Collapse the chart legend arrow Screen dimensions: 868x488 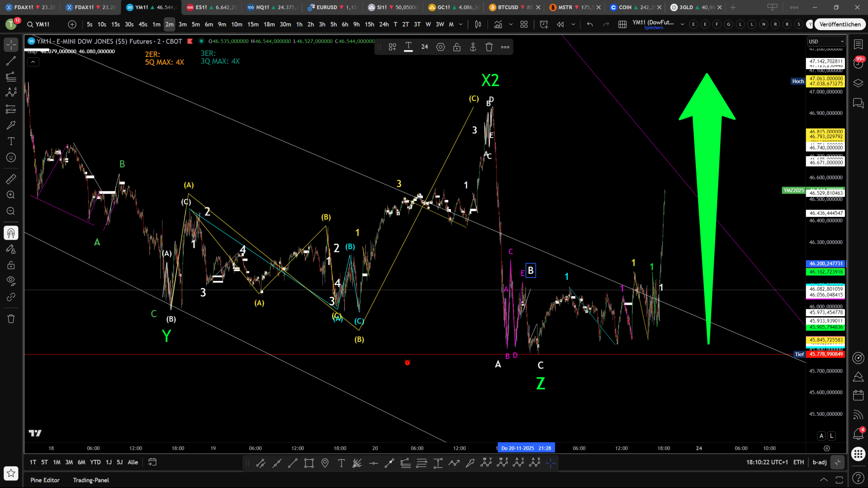(33, 62)
